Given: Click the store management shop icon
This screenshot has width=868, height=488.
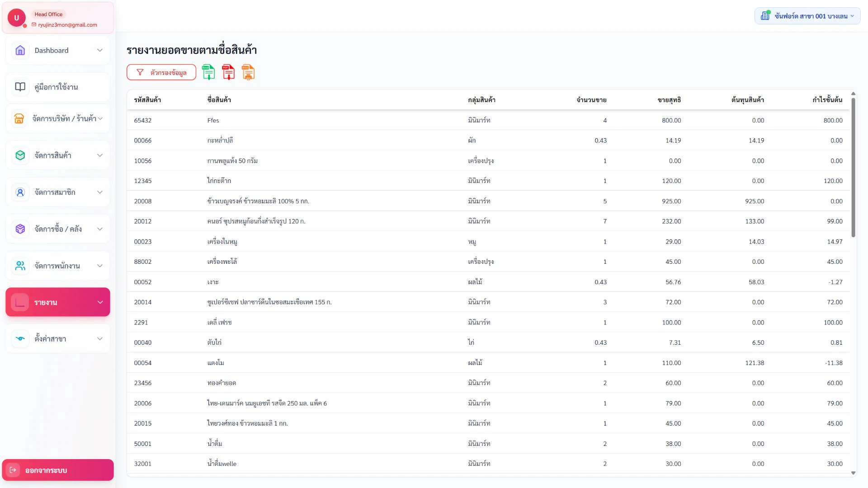Looking at the screenshot, I should pos(19,118).
